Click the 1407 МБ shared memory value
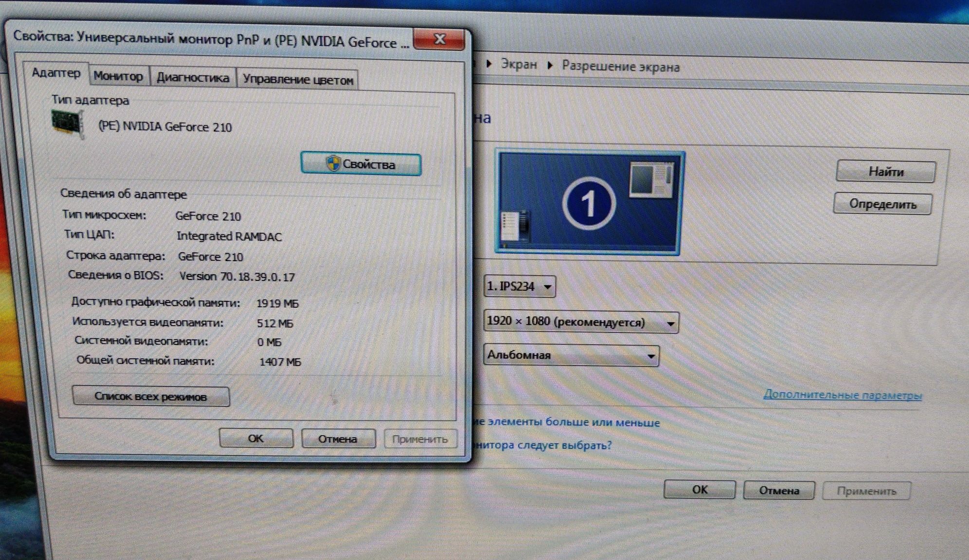The width and height of the screenshot is (969, 560). point(280,362)
